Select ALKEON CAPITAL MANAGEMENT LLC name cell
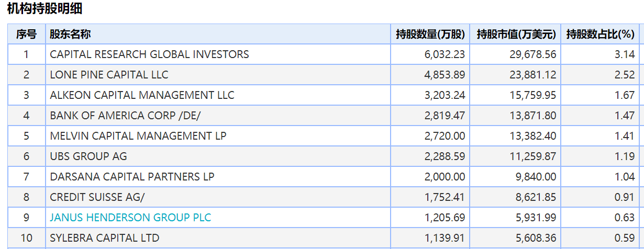 click(x=218, y=95)
